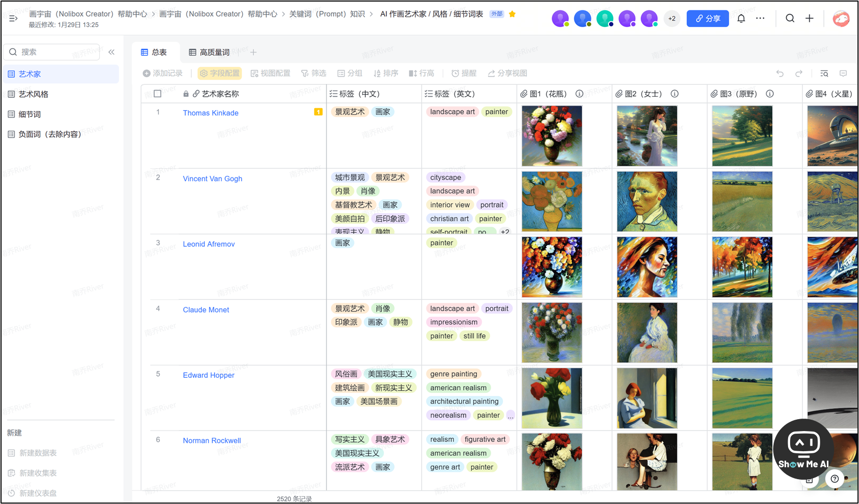This screenshot has width=859, height=504.
Task: Open Leonid Afremov record link
Action: pyautogui.click(x=209, y=244)
